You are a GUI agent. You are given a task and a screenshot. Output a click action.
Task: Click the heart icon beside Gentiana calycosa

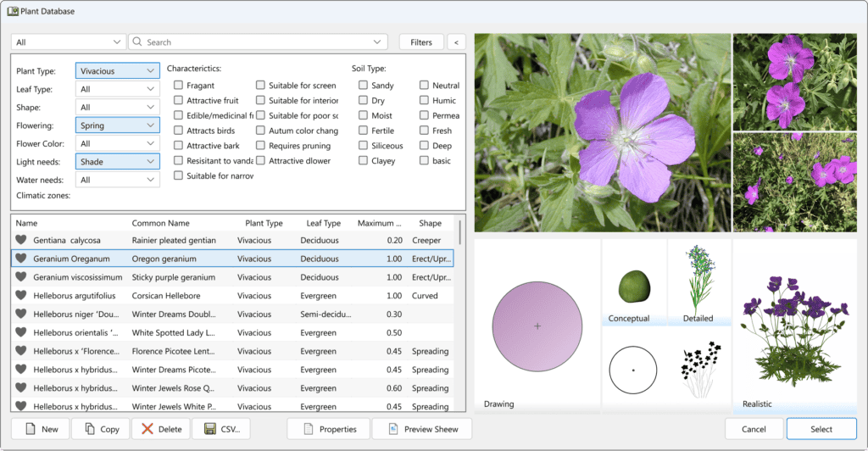click(x=22, y=240)
